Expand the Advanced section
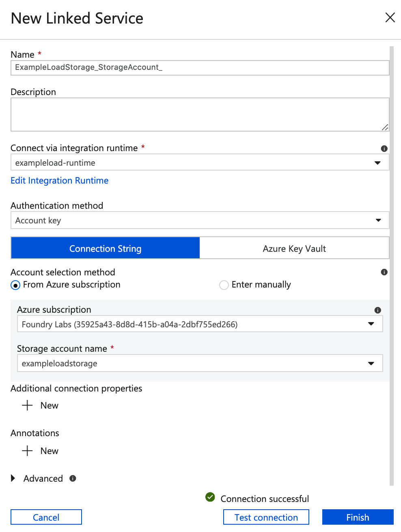The width and height of the screenshot is (401, 532). click(13, 478)
